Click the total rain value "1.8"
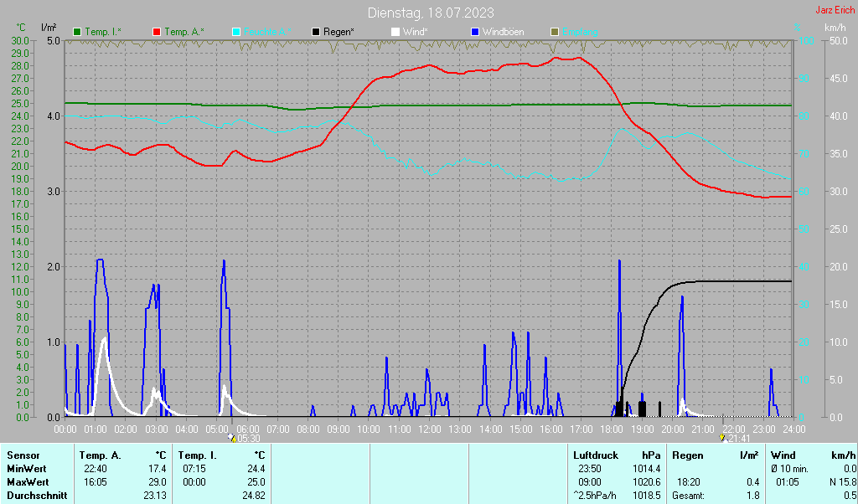Screen dimensions: 858x504 coord(753,496)
